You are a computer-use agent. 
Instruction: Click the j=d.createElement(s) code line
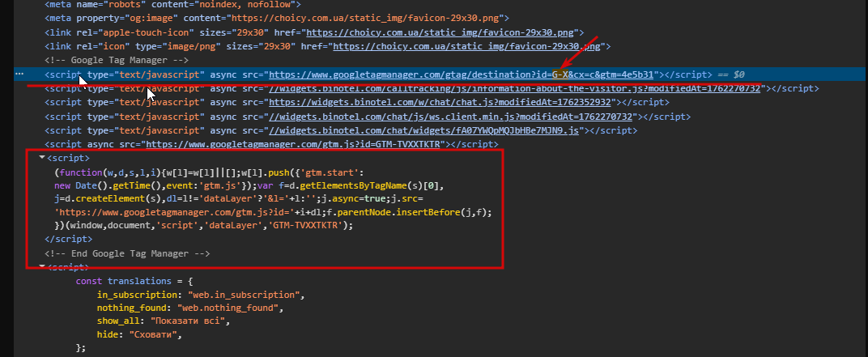(239, 198)
